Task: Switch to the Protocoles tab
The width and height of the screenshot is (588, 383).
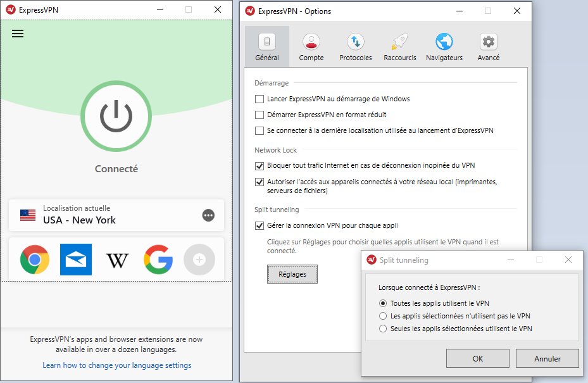Action: coord(356,47)
